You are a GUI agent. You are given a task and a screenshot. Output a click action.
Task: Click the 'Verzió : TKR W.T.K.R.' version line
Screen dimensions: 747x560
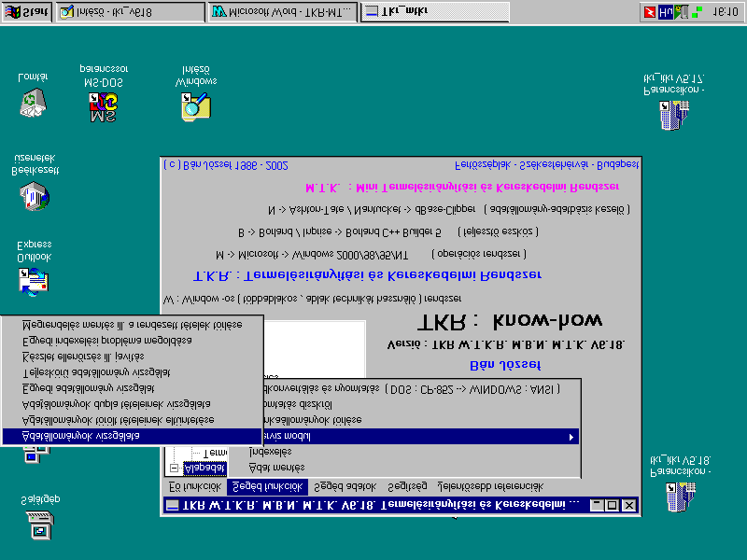tap(506, 344)
